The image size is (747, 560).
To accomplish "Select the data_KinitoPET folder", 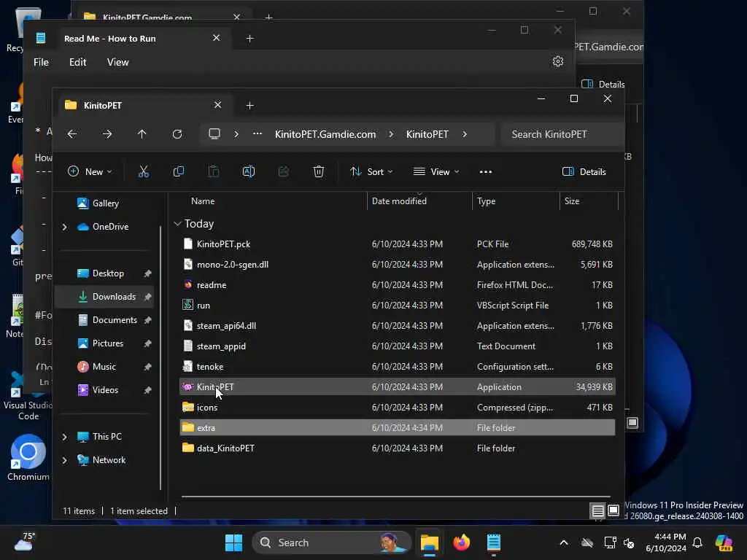I will click(x=398, y=448).
